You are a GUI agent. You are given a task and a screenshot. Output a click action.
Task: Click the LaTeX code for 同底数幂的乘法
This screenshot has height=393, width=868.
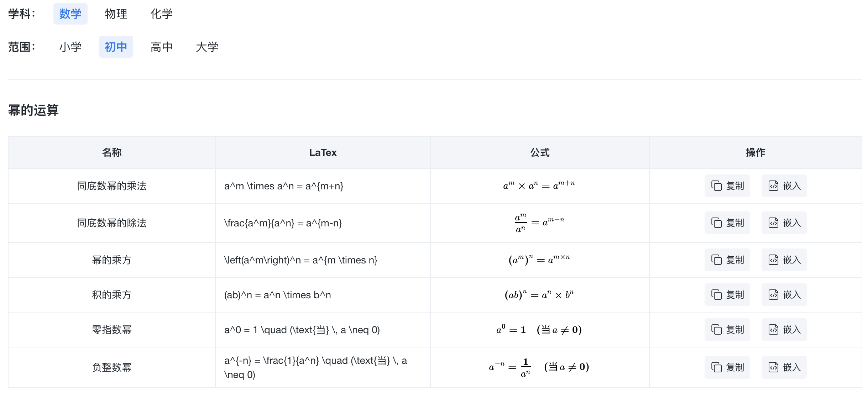point(284,186)
